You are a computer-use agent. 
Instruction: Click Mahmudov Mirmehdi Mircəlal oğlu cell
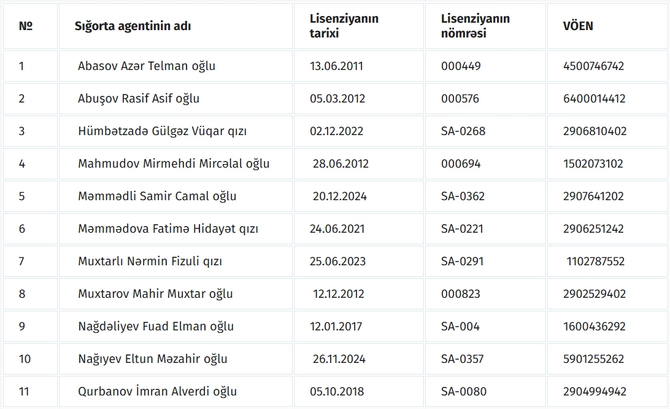[173, 163]
